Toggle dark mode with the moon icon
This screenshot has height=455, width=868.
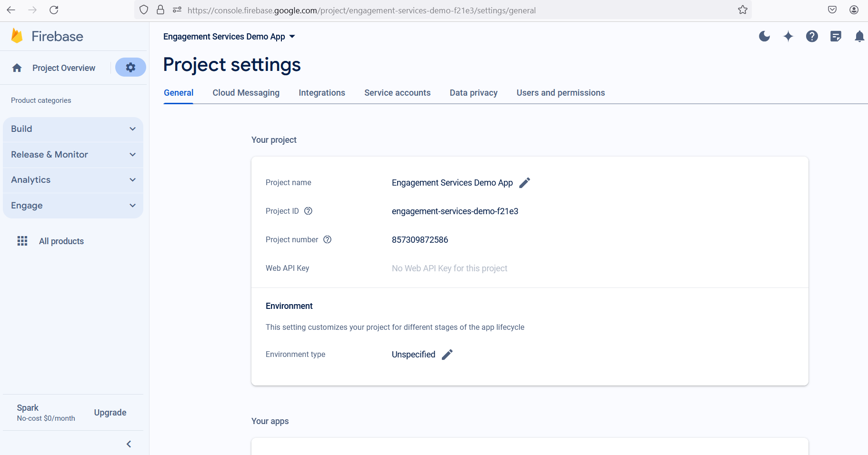pyautogui.click(x=764, y=36)
